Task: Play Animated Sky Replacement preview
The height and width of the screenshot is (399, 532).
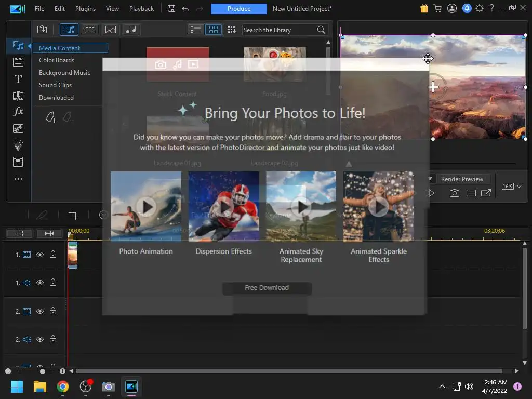Action: click(x=301, y=207)
